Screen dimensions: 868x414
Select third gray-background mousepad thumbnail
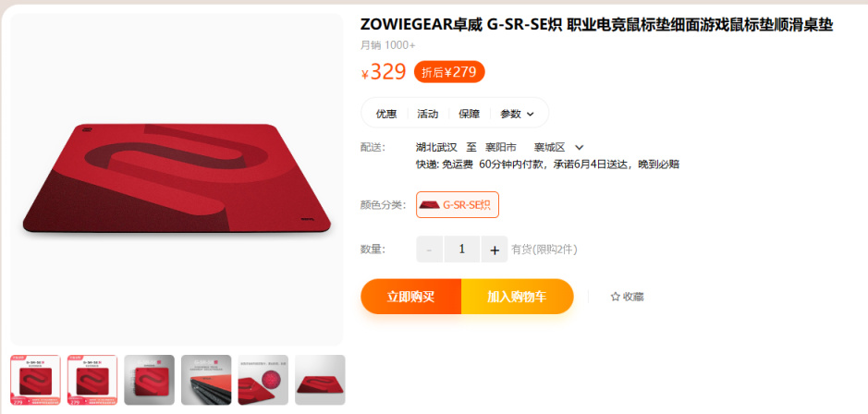[150, 380]
